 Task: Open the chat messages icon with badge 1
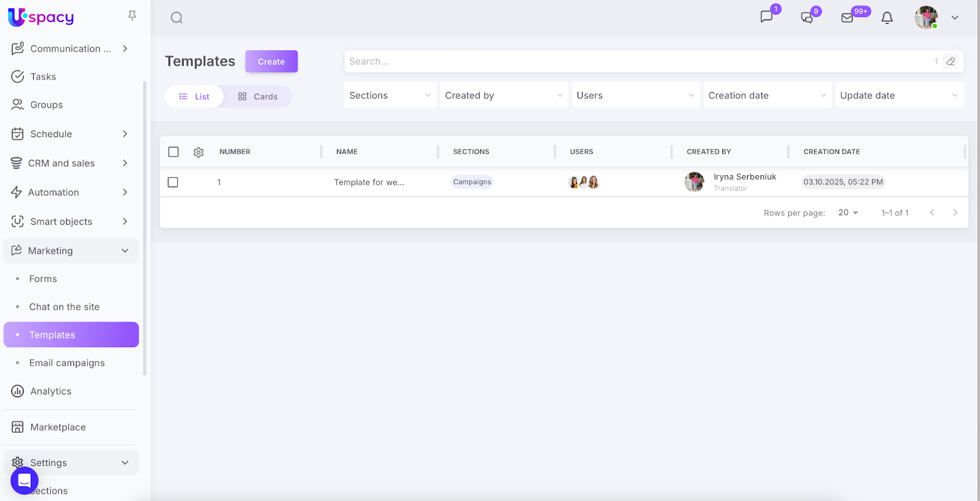pyautogui.click(x=766, y=17)
